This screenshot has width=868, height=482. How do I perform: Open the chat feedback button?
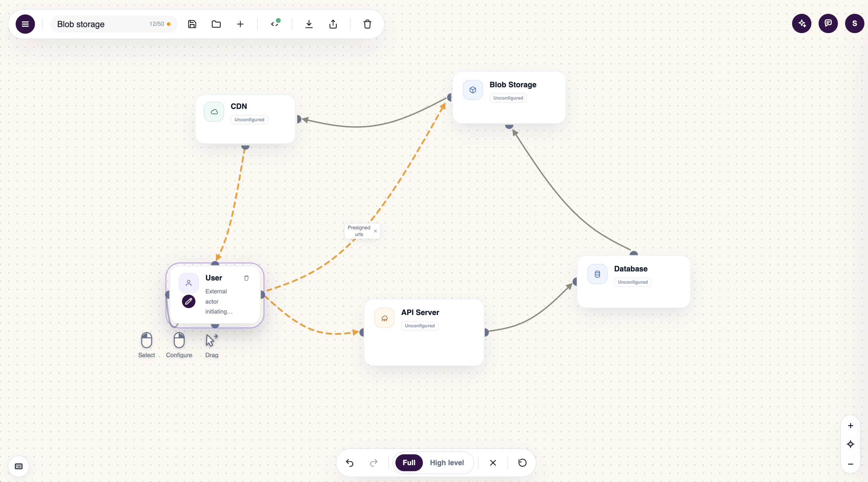pyautogui.click(x=828, y=23)
